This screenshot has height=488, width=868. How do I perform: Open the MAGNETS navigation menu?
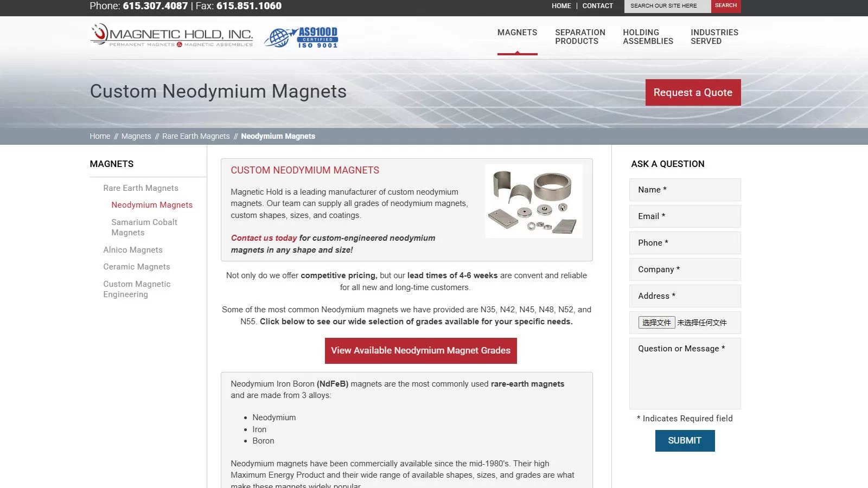(x=516, y=33)
